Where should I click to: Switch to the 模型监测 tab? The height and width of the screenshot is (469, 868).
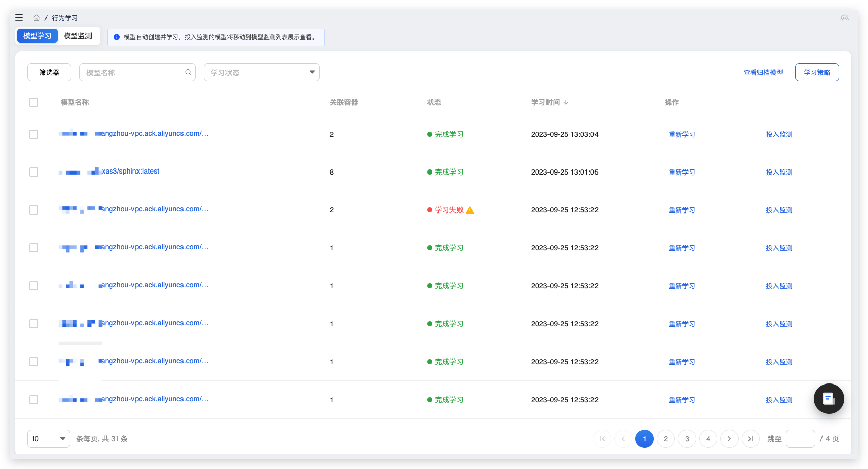click(78, 36)
